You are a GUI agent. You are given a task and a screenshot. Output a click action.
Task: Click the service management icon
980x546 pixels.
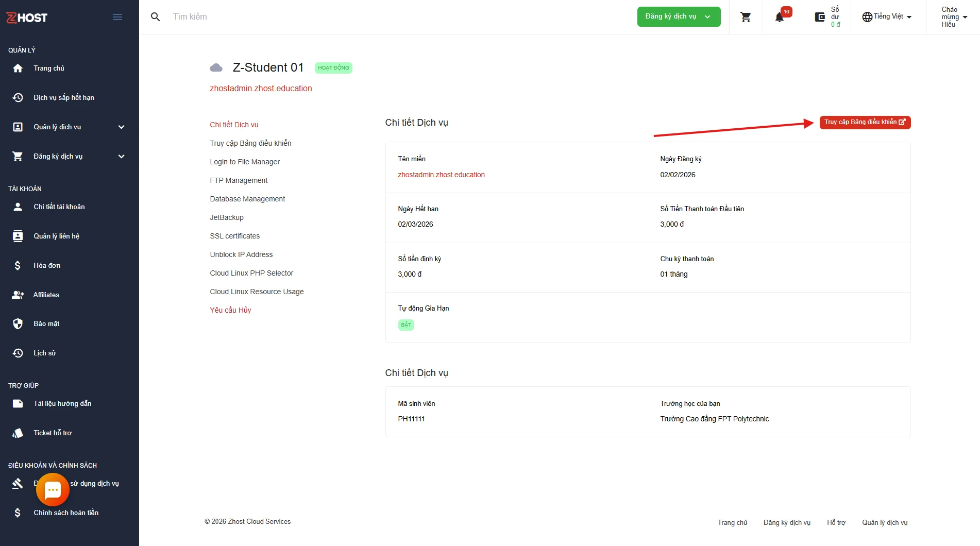[x=18, y=127]
